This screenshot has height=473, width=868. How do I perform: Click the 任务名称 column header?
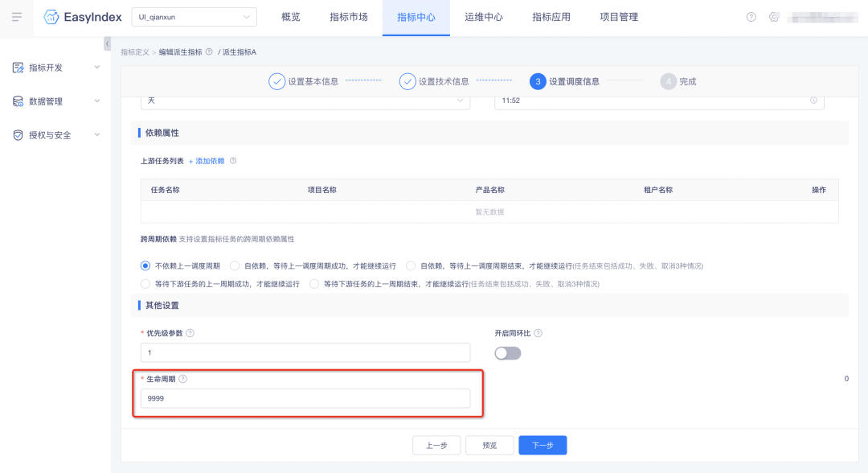coord(165,190)
